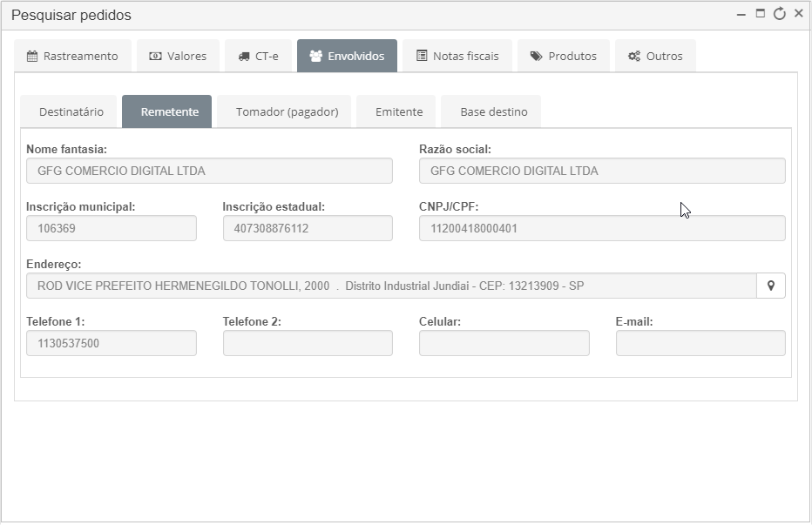The width and height of the screenshot is (812, 525).
Task: Switch to the Produtos tab
Action: [564, 56]
